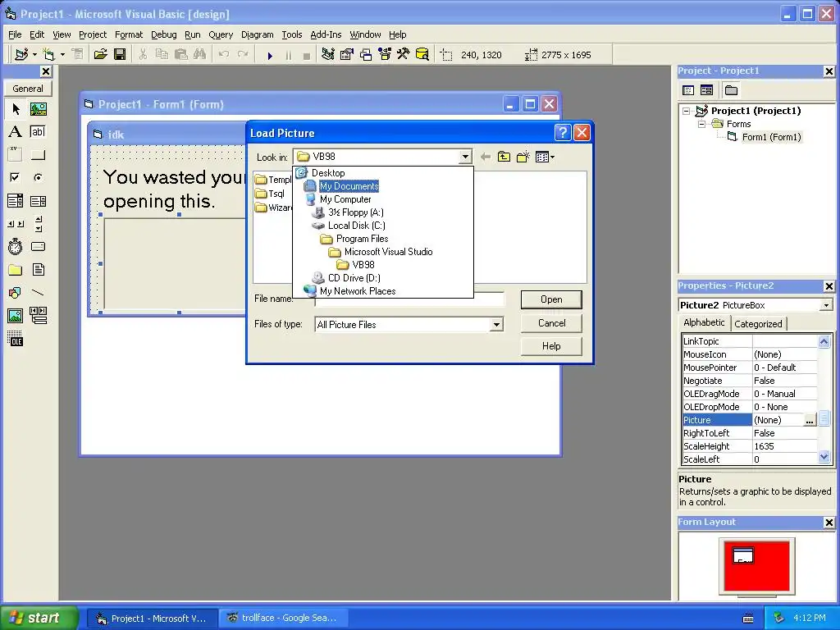Switch to the Categorized properties tab

pyautogui.click(x=758, y=324)
